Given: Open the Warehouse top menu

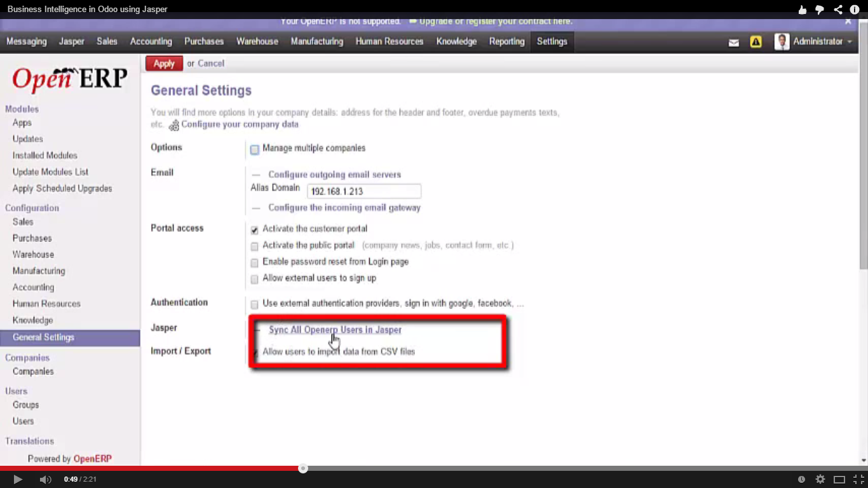Looking at the screenshot, I should point(257,41).
